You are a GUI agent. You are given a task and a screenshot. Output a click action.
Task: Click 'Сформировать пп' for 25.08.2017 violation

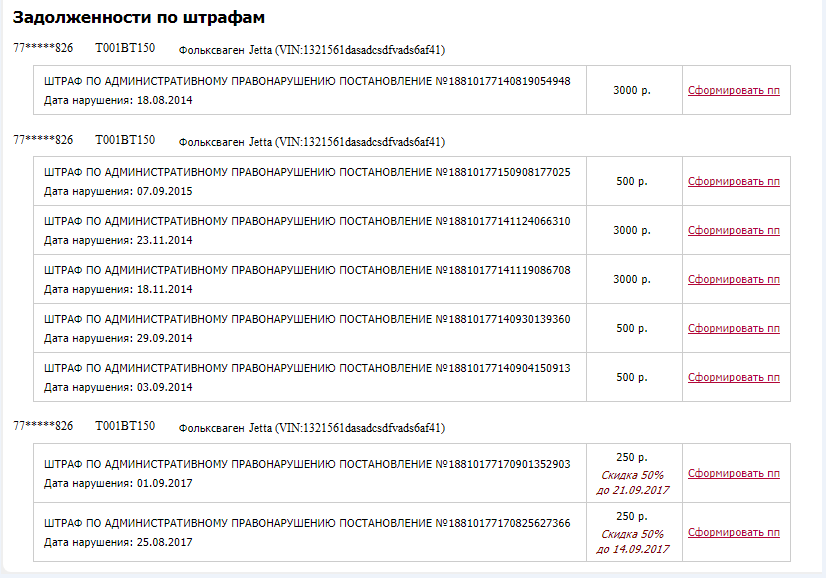(x=733, y=532)
